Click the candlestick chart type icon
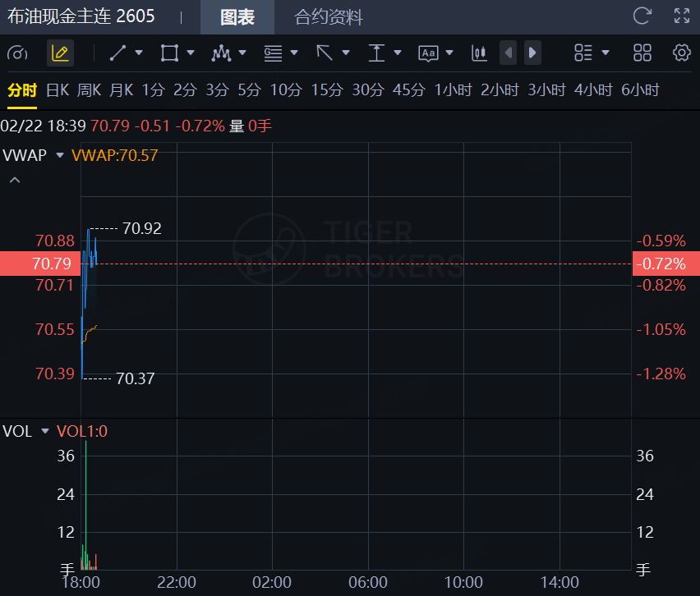700x596 pixels. [x=479, y=53]
